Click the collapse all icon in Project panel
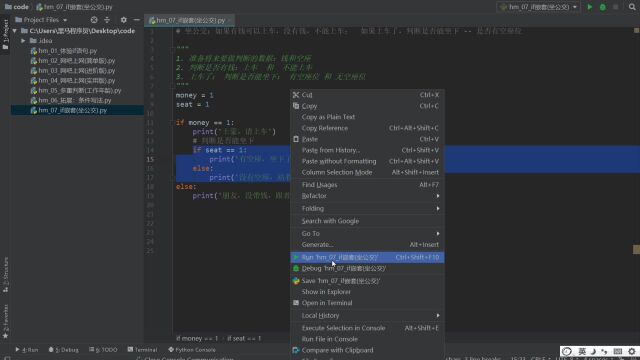Image resolution: width=640 pixels, height=360 pixels. pyautogui.click(x=107, y=20)
